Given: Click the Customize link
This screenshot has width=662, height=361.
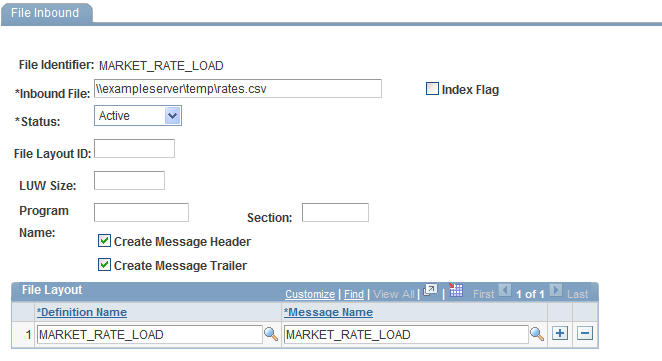Looking at the screenshot, I should [x=310, y=294].
